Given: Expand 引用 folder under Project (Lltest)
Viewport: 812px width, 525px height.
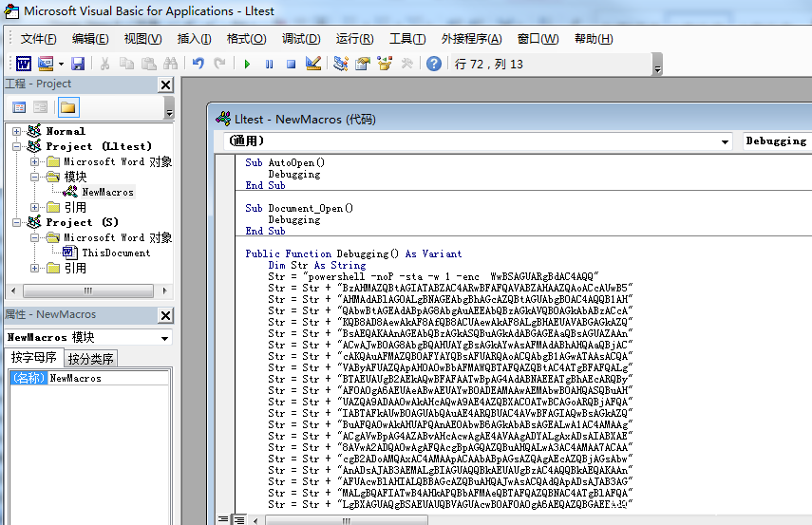Looking at the screenshot, I should pyautogui.click(x=34, y=208).
